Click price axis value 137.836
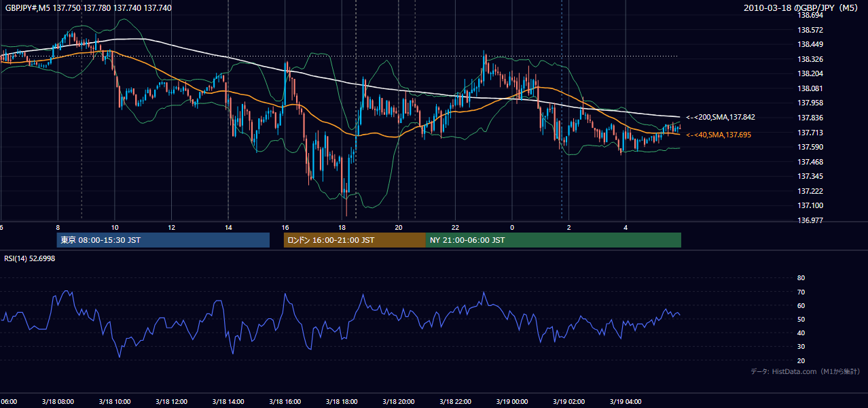Image resolution: width=868 pixels, height=408 pixels. pos(810,118)
